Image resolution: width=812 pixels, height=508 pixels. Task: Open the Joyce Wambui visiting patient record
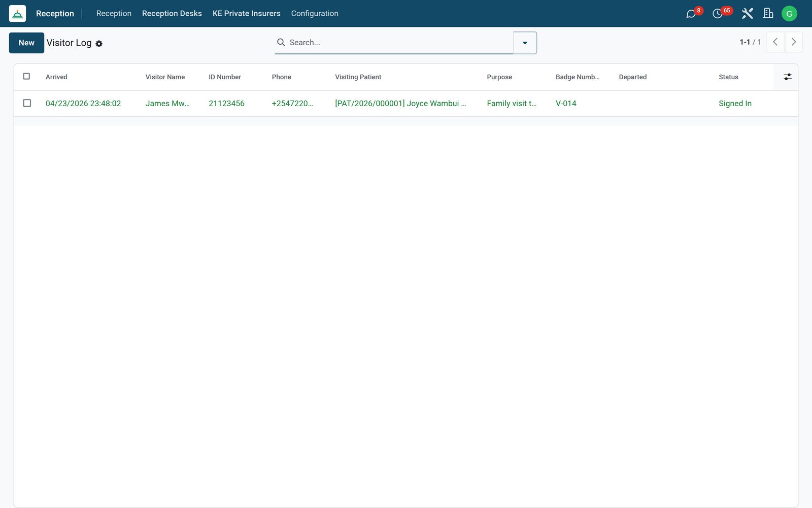click(x=400, y=103)
